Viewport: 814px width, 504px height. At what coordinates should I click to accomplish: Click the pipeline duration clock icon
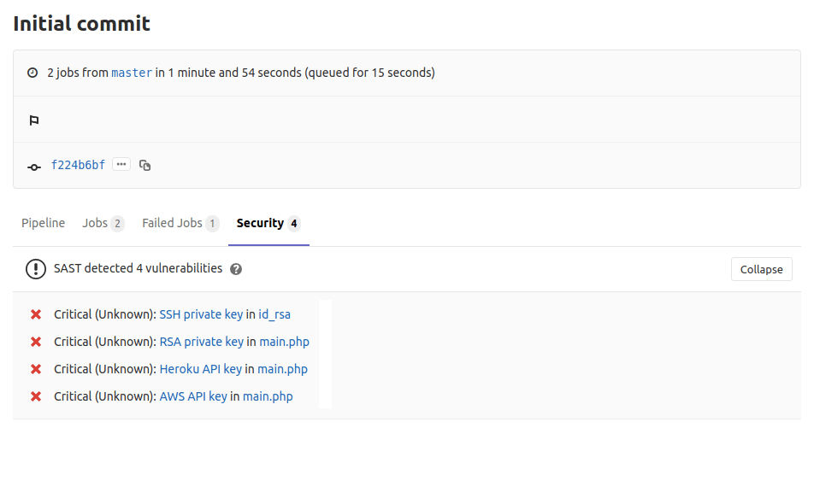[x=32, y=73]
